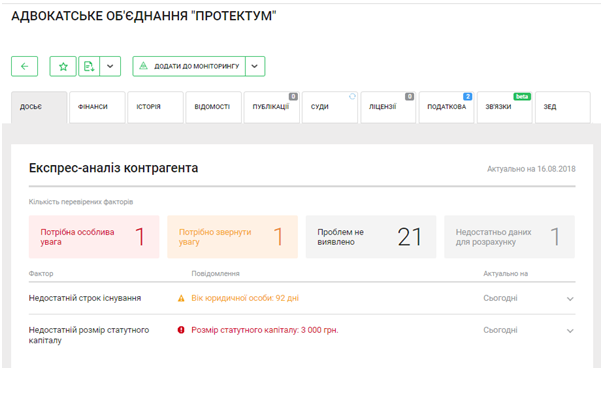This screenshot has width=615, height=395.
Task: Download report via document icon button
Action: [x=89, y=66]
